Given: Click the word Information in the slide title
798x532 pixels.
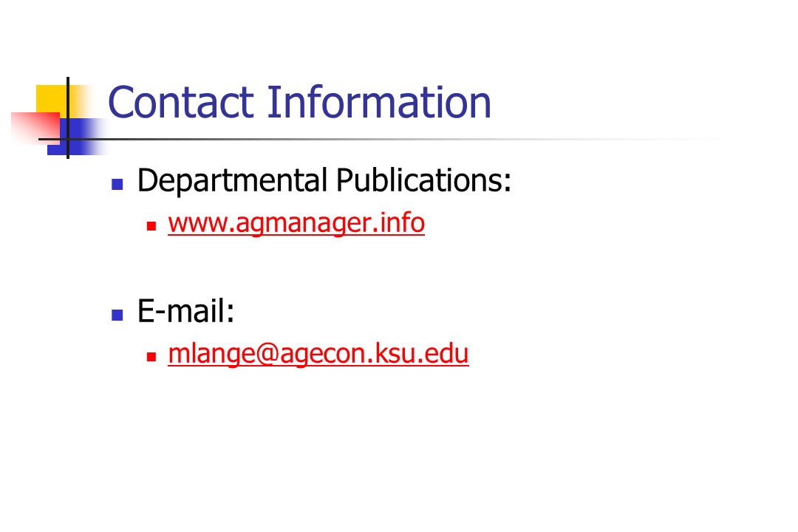Looking at the screenshot, I should [379, 102].
